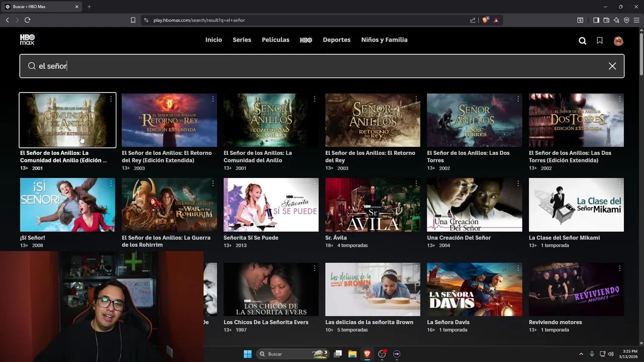Toggle the browser sidebar panel
644x362 pixels.
click(596, 20)
